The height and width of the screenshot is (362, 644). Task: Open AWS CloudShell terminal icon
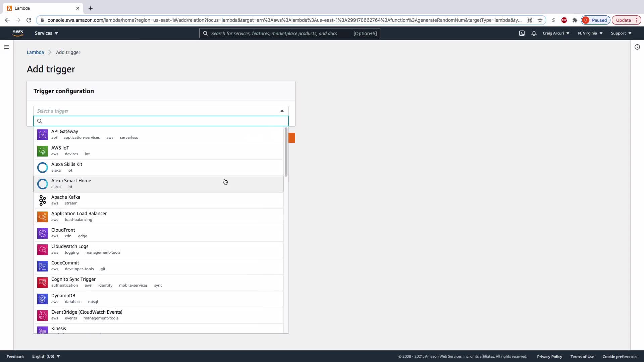pyautogui.click(x=522, y=33)
